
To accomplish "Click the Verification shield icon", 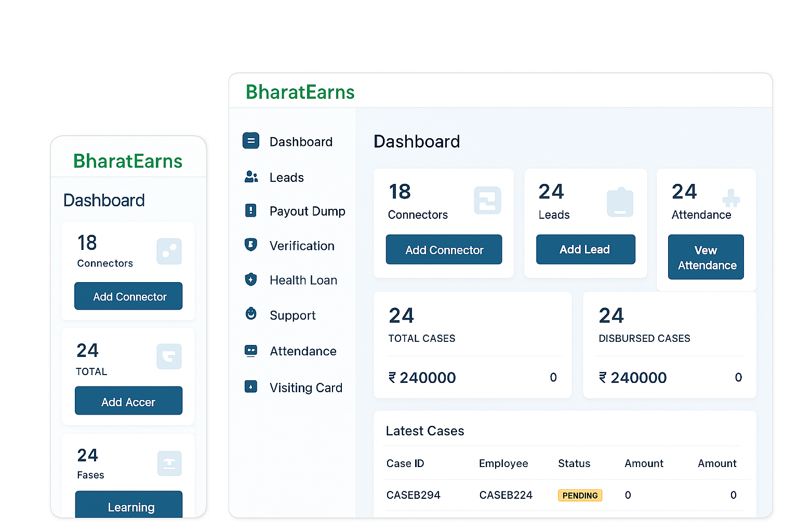I will (x=251, y=245).
